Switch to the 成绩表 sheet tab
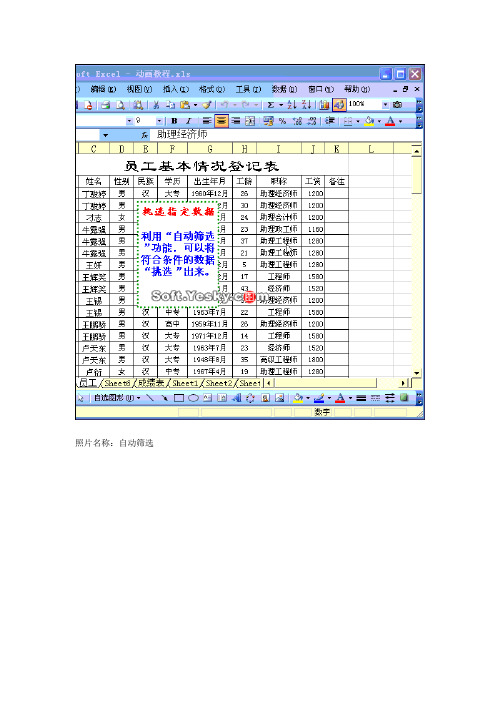 (150, 383)
